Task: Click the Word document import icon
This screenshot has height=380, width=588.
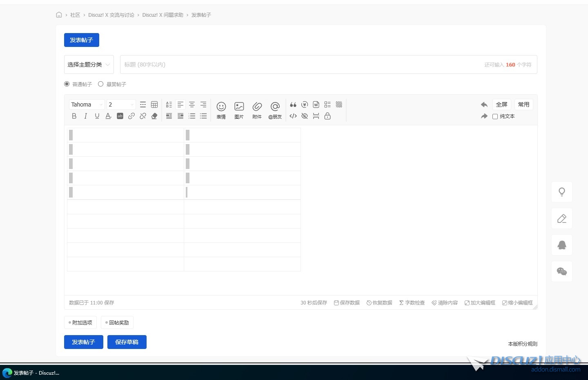Action: [316, 104]
